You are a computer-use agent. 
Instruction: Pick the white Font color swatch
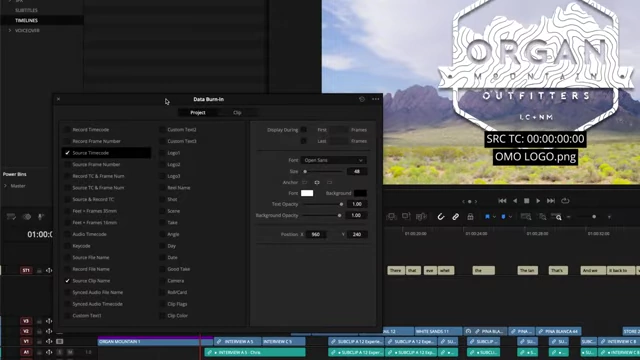(x=307, y=193)
